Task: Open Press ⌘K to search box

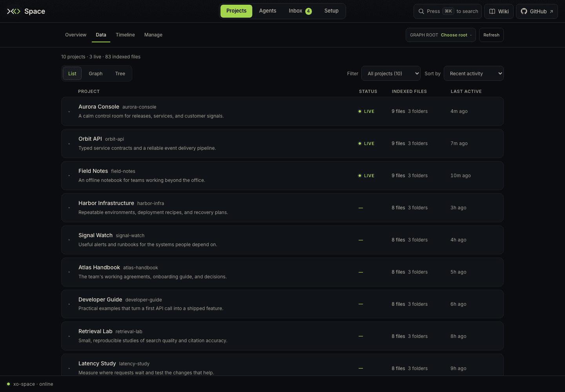Action: (x=448, y=11)
